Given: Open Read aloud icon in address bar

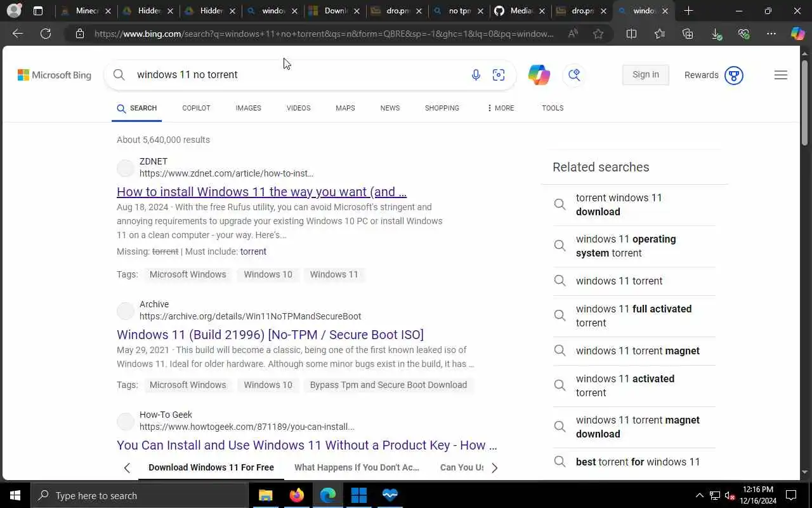Looking at the screenshot, I should tap(573, 34).
